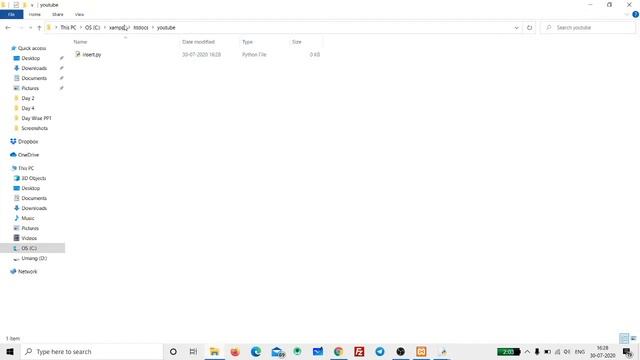The width and height of the screenshot is (640, 360).
Task: Open pinned Pictures under Quick access
Action: pos(30,88)
